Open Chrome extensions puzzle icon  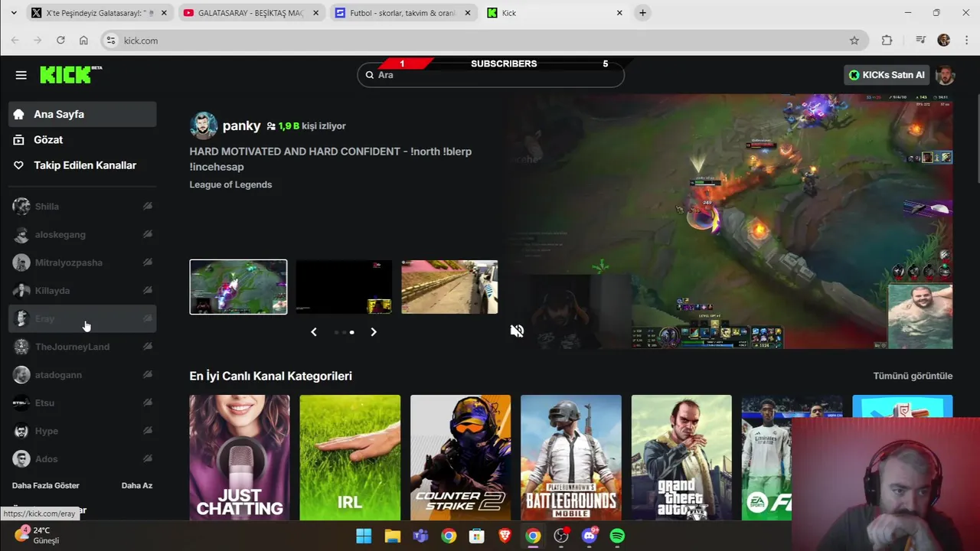tap(887, 41)
